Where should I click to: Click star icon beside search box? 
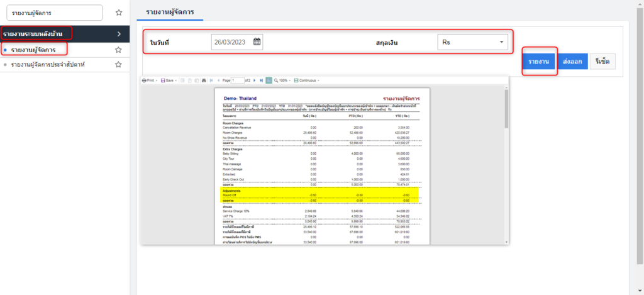point(119,13)
